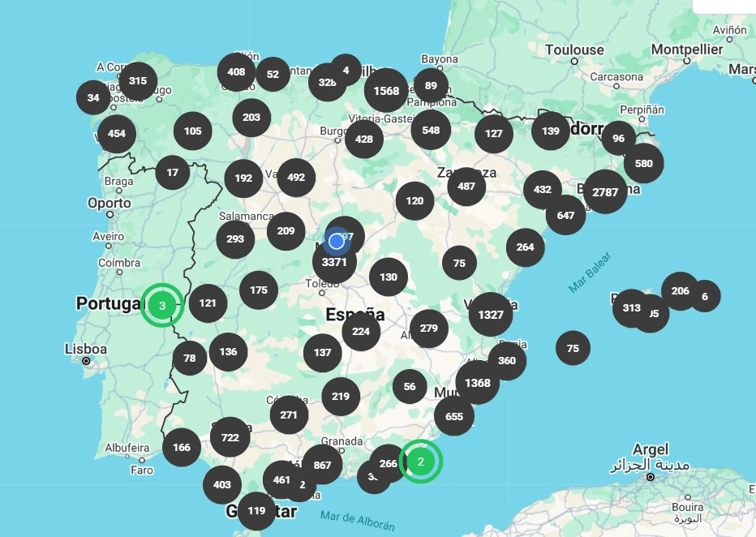Click the Toulouse city label
This screenshot has height=537, width=756.
pos(574,49)
